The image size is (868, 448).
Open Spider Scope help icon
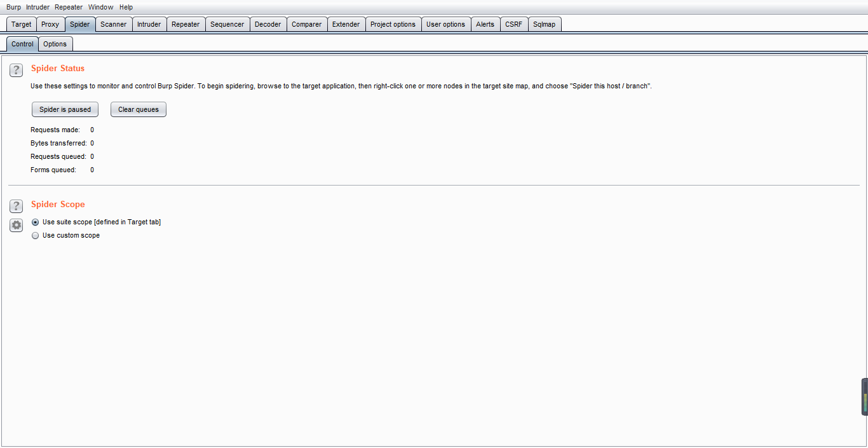[17, 206]
